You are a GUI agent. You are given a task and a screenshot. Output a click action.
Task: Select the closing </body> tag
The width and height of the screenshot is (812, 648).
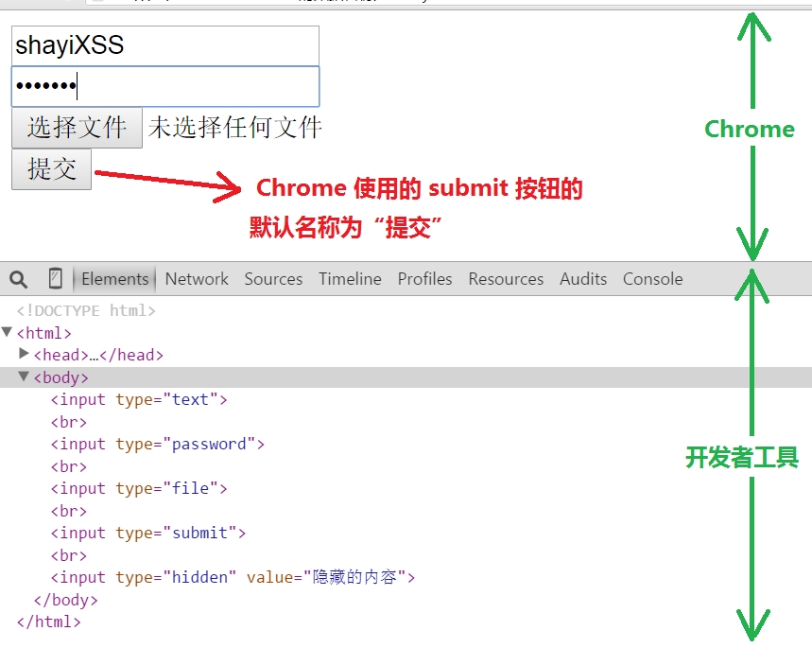(x=66, y=600)
